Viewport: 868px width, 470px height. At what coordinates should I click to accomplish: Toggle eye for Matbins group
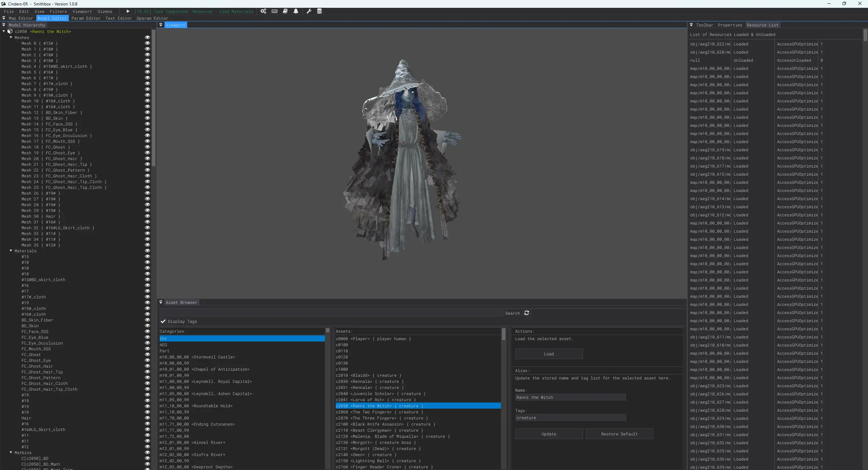coord(147,452)
